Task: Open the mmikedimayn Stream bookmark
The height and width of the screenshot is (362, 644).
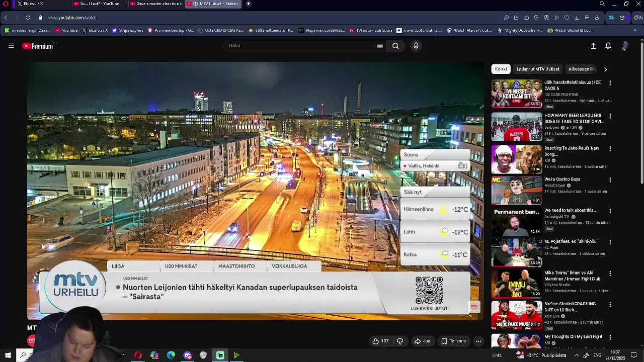Action: (28, 30)
